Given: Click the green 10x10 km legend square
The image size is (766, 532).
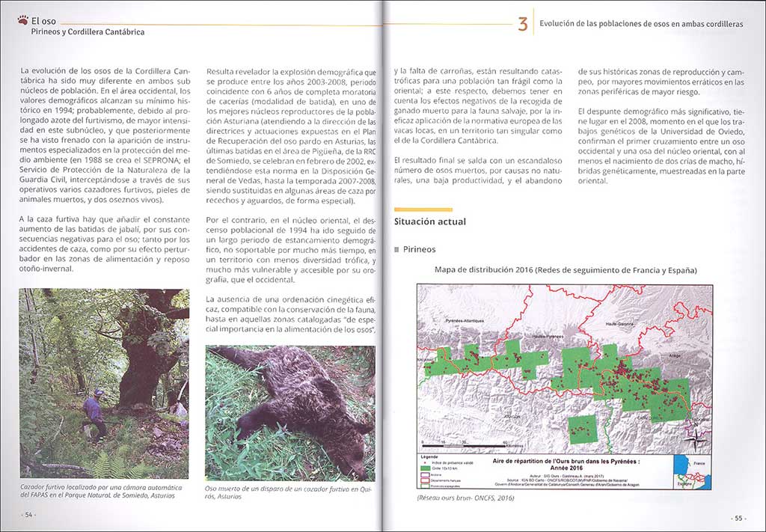Looking at the screenshot, I should pos(426,468).
